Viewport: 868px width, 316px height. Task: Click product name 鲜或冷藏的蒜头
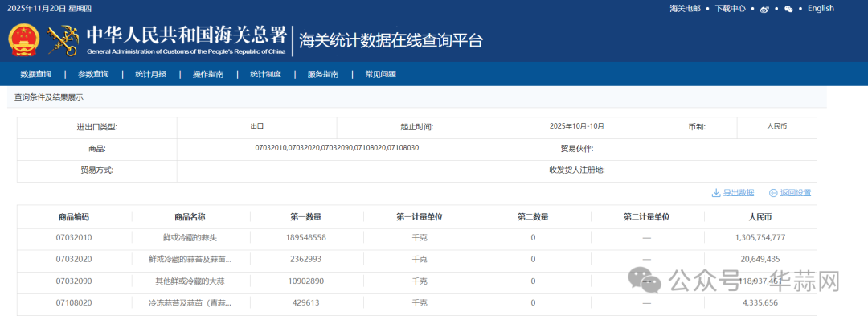pyautogui.click(x=190, y=237)
